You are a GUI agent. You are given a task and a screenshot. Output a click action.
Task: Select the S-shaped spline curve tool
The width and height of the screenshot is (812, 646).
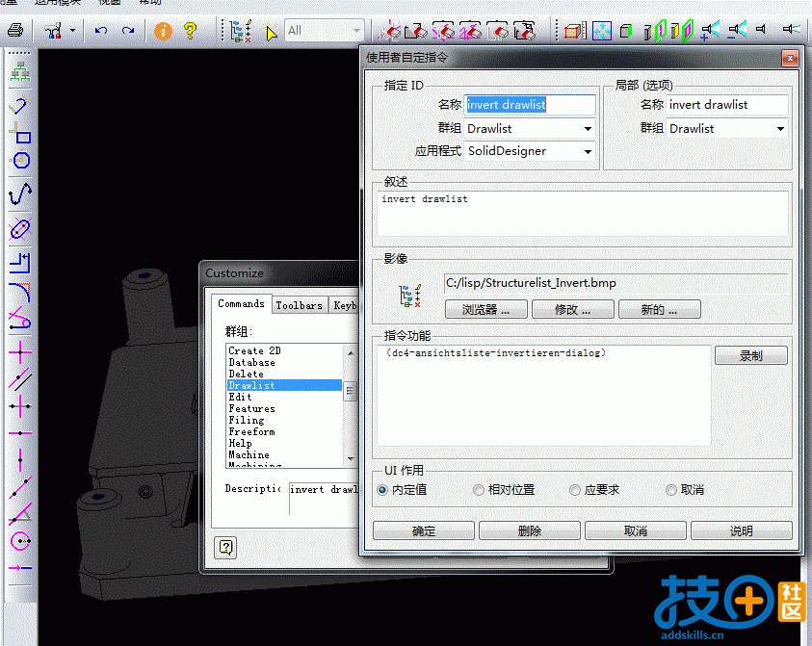[x=20, y=194]
